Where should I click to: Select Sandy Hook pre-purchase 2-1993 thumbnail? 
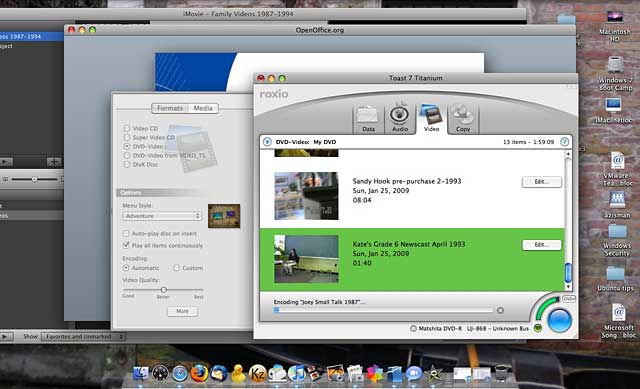point(307,196)
